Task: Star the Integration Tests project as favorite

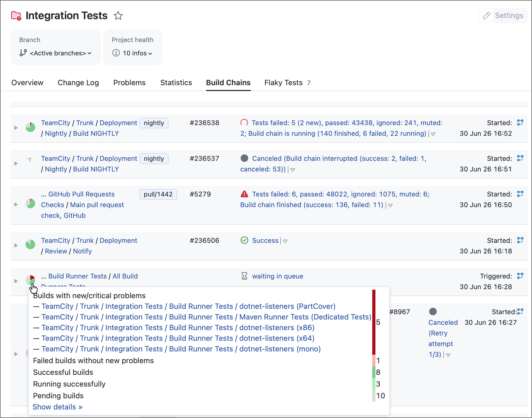Action: tap(118, 16)
